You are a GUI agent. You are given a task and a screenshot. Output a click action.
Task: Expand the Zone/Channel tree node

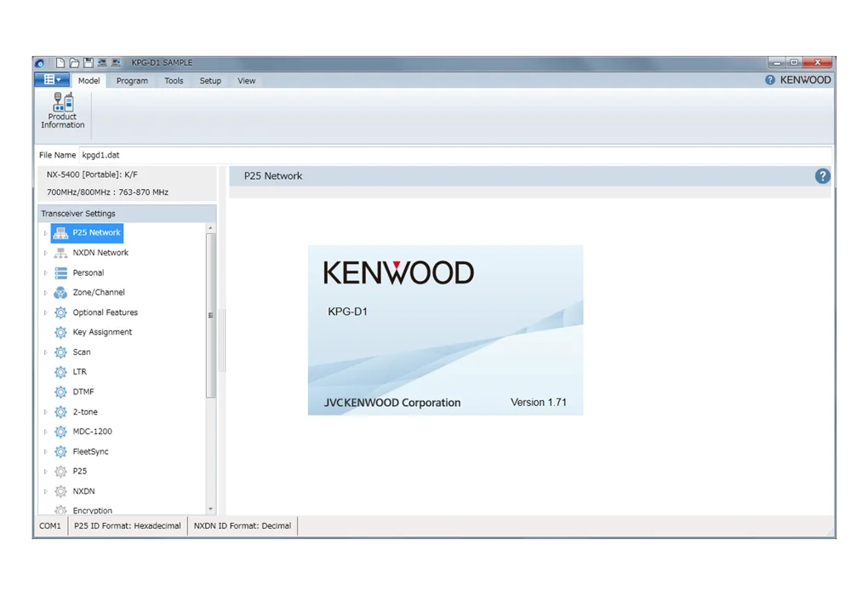pos(45,292)
